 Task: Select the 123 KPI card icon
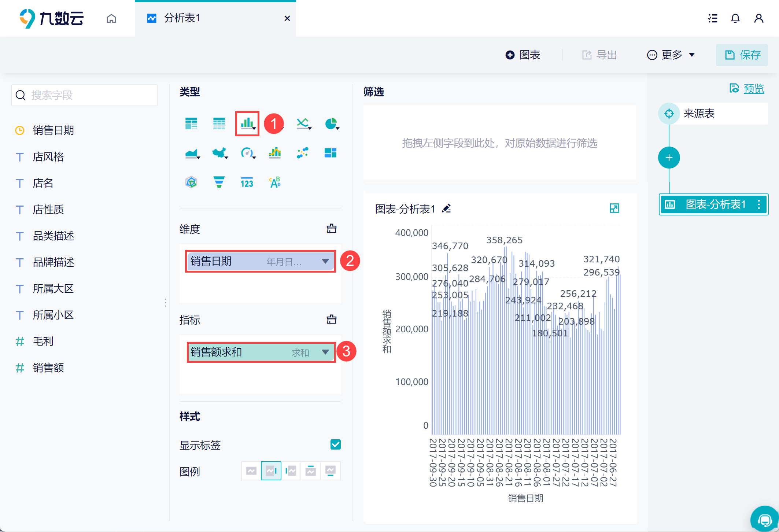pos(247,182)
